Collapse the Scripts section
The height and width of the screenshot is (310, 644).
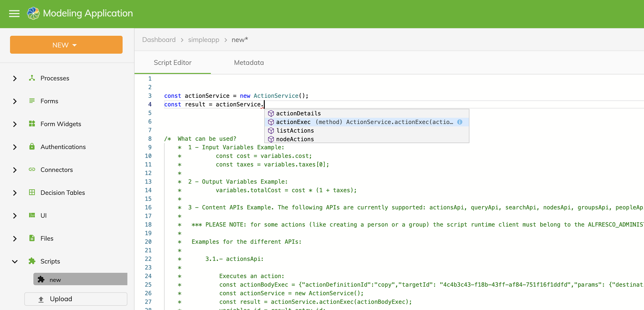pos(15,261)
